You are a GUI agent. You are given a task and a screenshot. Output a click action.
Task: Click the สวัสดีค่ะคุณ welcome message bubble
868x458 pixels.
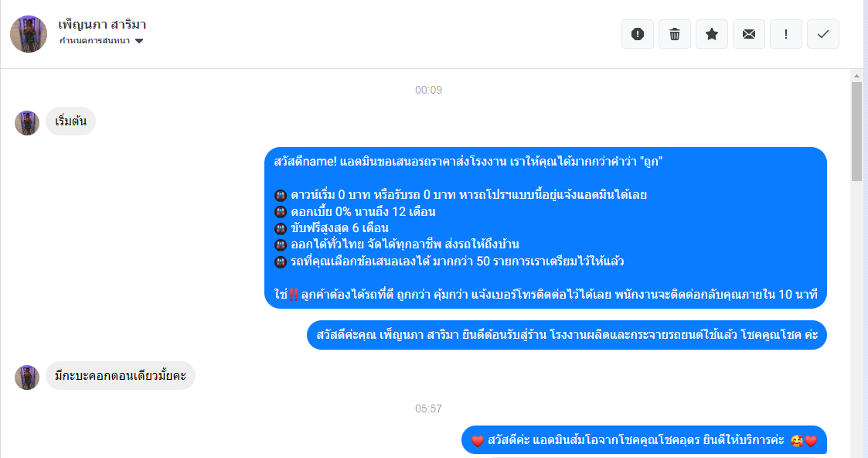pyautogui.click(x=567, y=335)
